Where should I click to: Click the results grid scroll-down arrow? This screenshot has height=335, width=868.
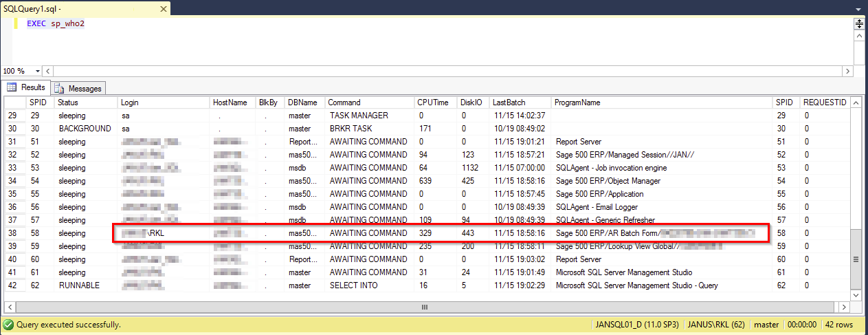pyautogui.click(x=856, y=294)
